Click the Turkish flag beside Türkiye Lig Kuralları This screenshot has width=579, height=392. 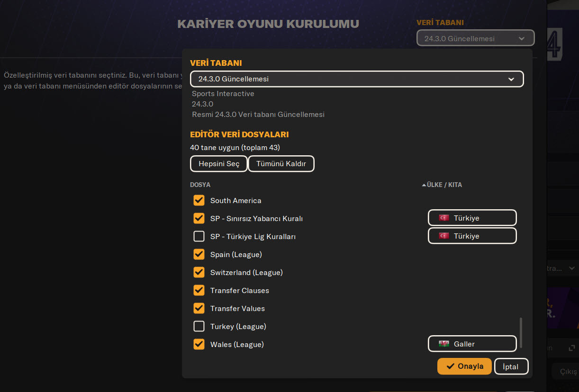(443, 236)
